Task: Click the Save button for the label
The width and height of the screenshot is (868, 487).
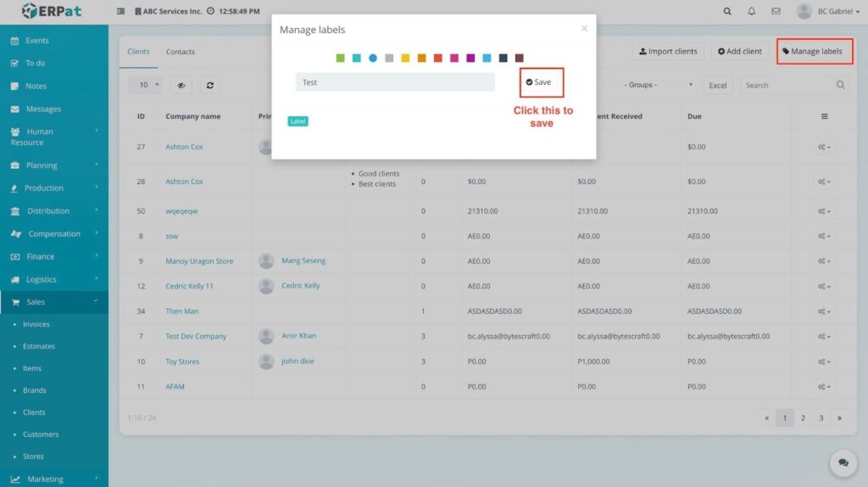Action: coord(539,82)
